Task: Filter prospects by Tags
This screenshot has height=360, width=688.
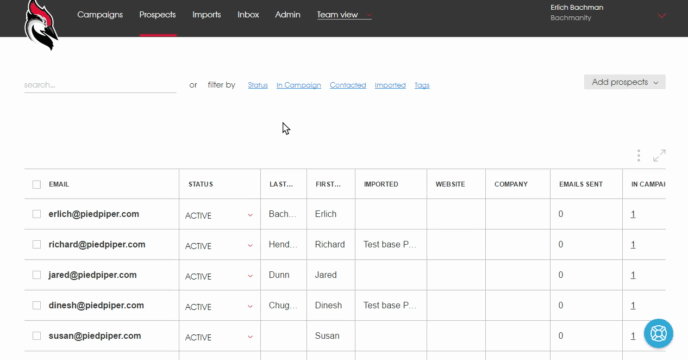Action: [x=422, y=85]
